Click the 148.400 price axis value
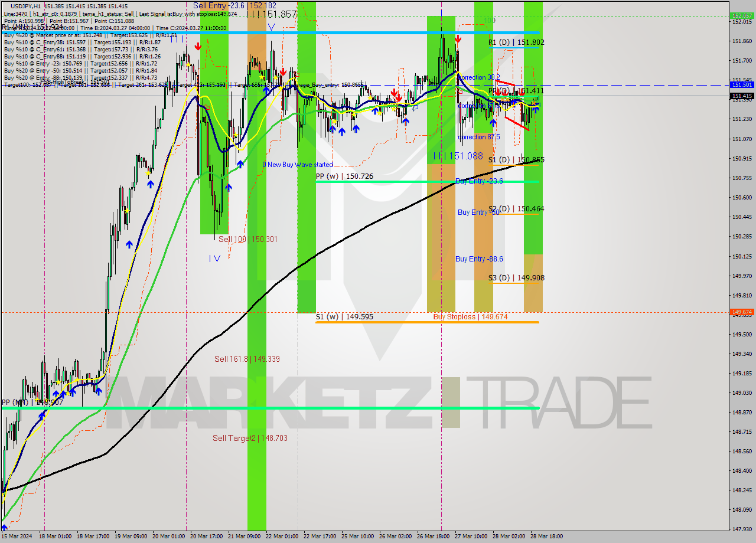Image resolution: width=756 pixels, height=543 pixels. (x=742, y=470)
